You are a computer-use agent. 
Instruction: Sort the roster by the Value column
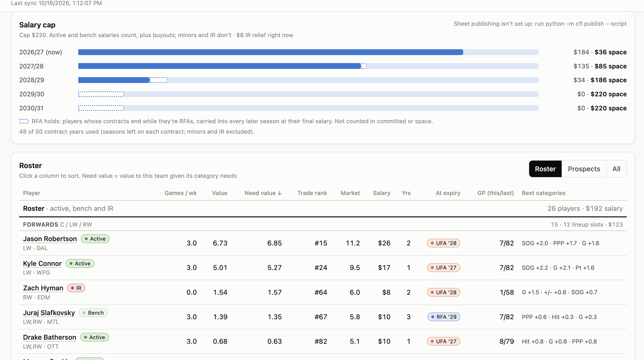pos(220,193)
